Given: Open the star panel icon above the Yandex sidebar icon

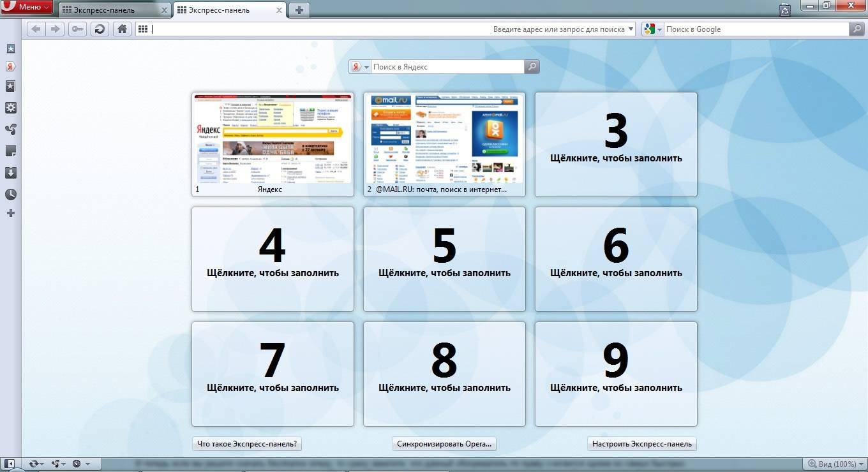Looking at the screenshot, I should pos(10,48).
